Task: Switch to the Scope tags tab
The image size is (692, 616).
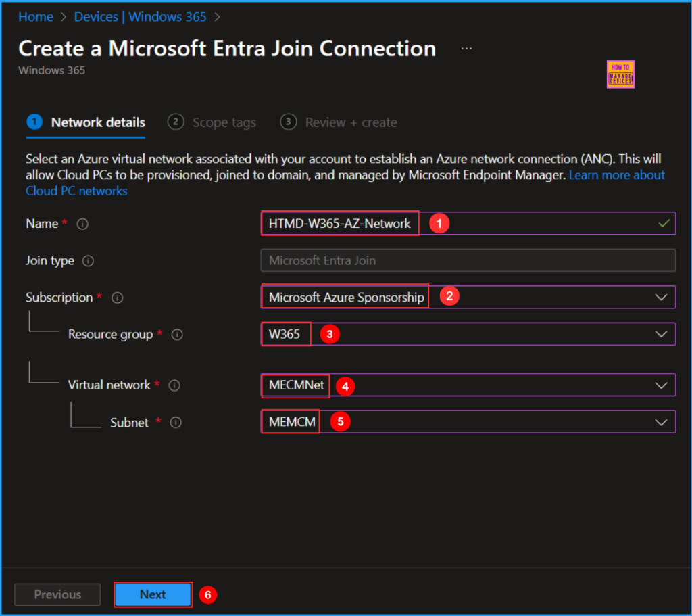Action: (x=212, y=122)
